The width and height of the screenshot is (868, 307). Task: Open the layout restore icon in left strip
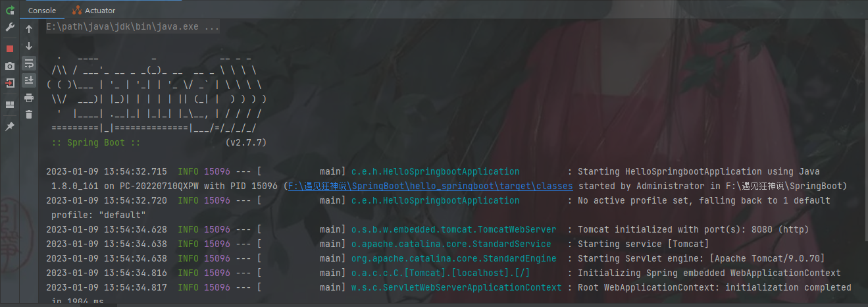[x=10, y=105]
